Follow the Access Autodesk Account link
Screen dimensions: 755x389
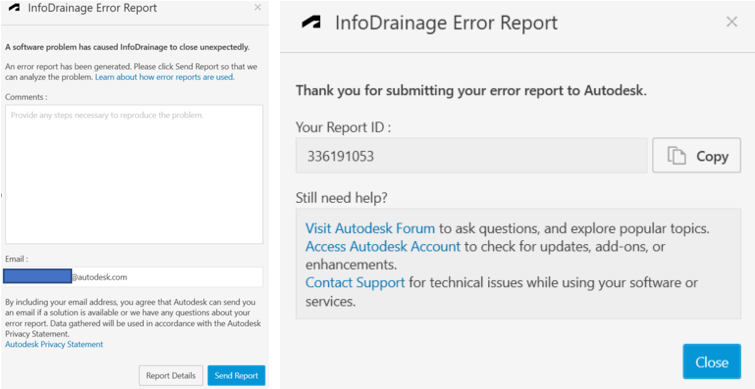pyautogui.click(x=383, y=246)
